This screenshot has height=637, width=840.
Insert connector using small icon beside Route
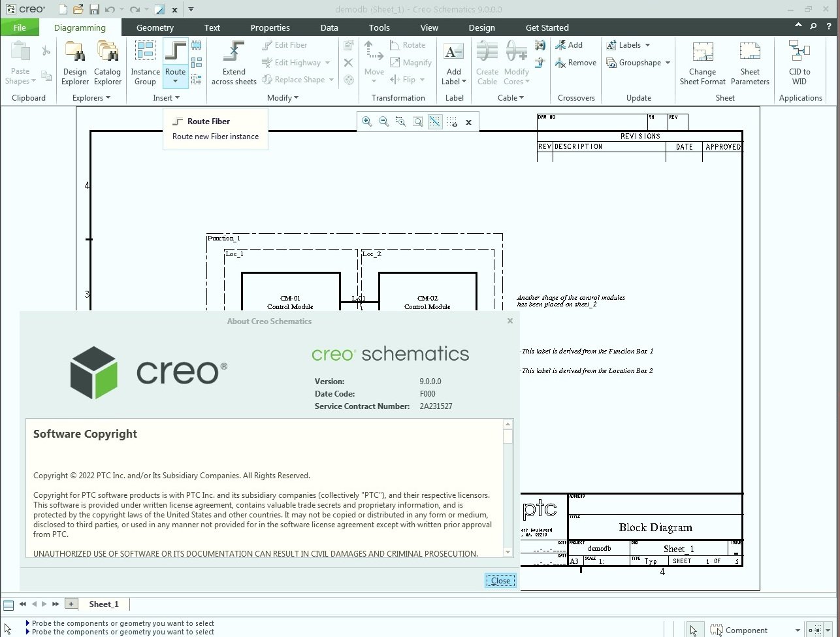197,46
